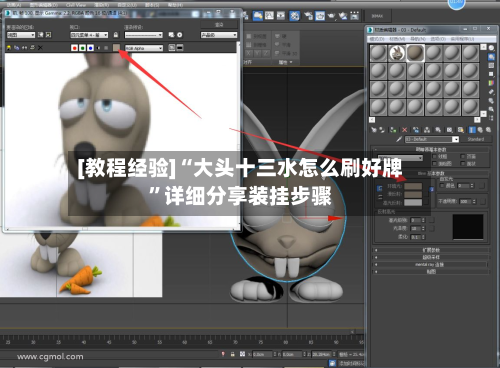The width and height of the screenshot is (500, 368).
Task: Enable 2-Sided checkbox in shader parameters
Action: pyautogui.click(x=463, y=156)
